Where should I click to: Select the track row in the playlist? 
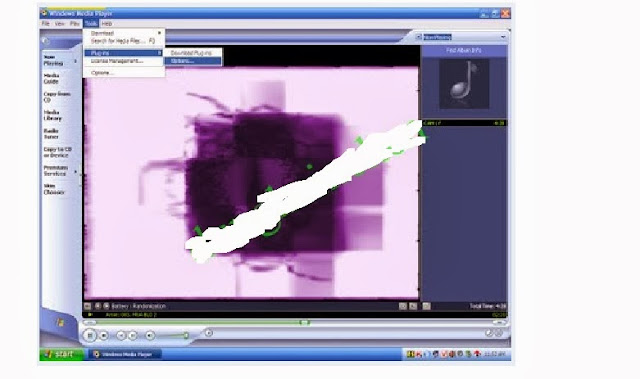tap(464, 123)
